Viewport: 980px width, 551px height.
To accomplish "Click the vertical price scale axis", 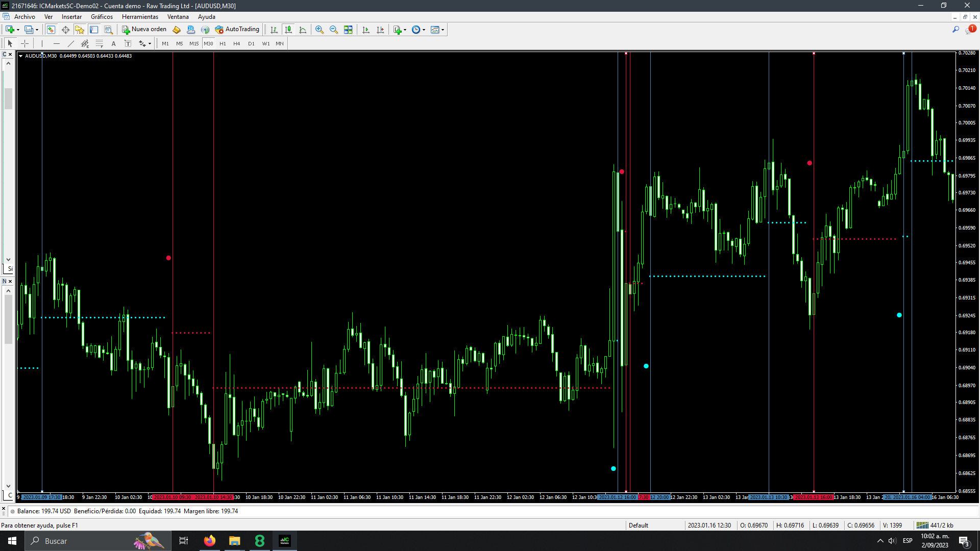I will pos(967,255).
